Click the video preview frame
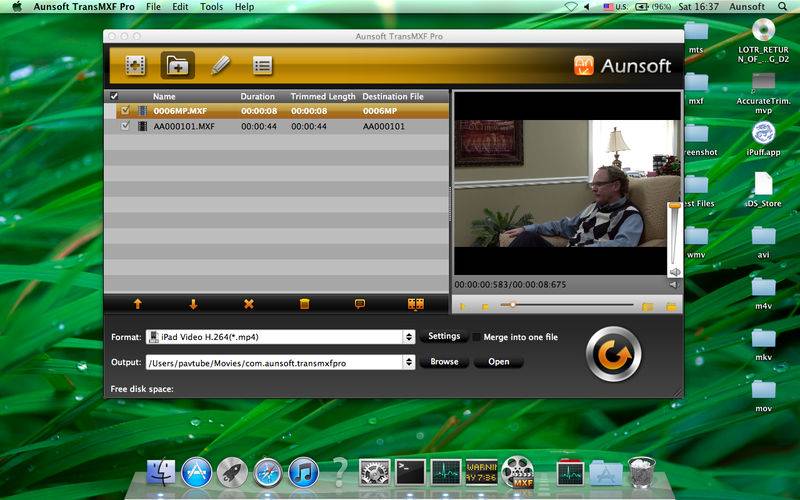 click(x=567, y=184)
